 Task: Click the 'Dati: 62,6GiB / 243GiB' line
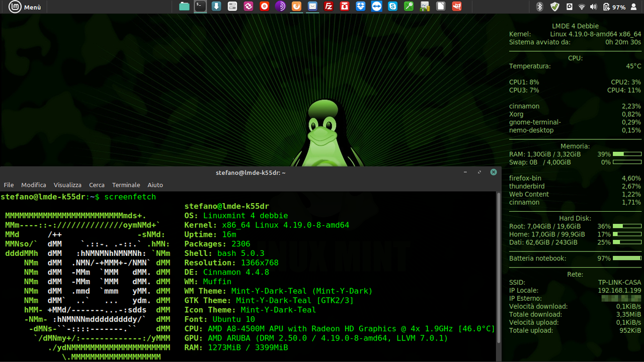click(x=575, y=242)
